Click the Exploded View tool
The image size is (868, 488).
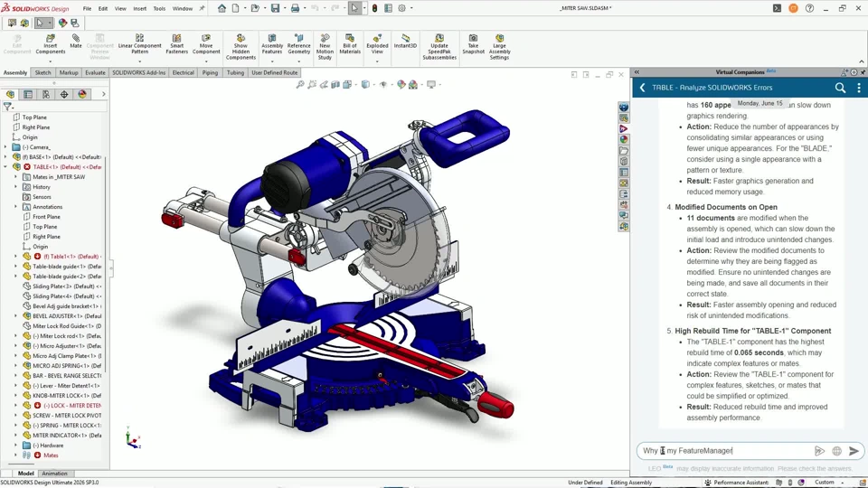pos(377,43)
